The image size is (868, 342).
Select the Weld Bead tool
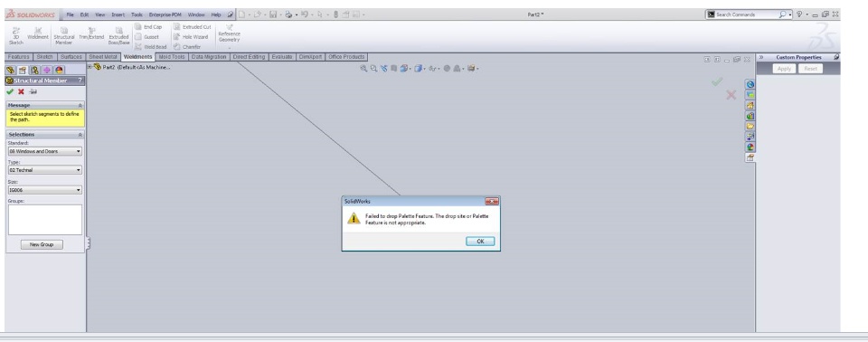point(151,47)
